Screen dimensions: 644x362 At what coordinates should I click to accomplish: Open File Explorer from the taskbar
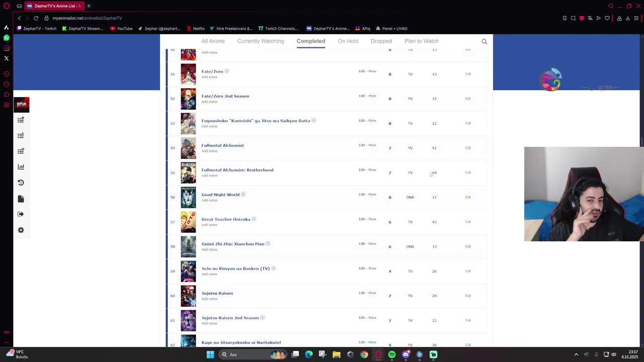point(337,354)
